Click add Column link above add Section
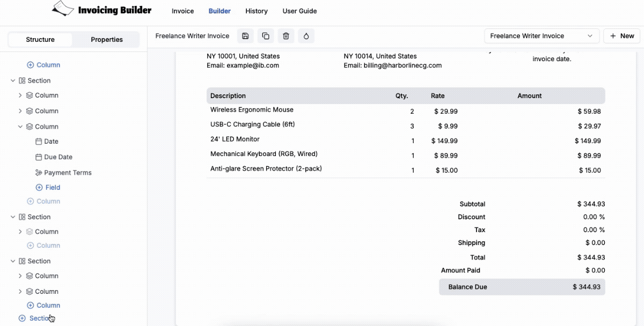 click(43, 306)
